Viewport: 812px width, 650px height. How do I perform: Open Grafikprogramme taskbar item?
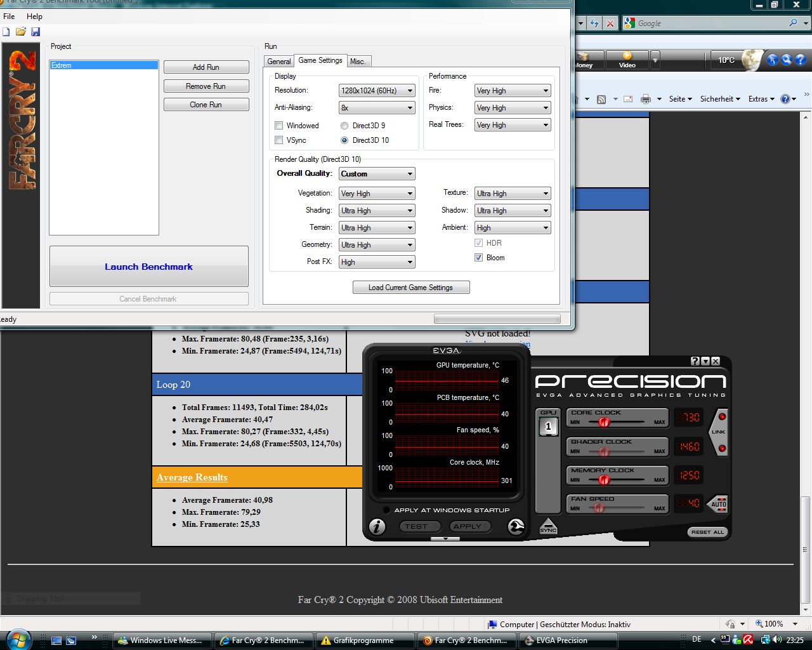click(365, 640)
